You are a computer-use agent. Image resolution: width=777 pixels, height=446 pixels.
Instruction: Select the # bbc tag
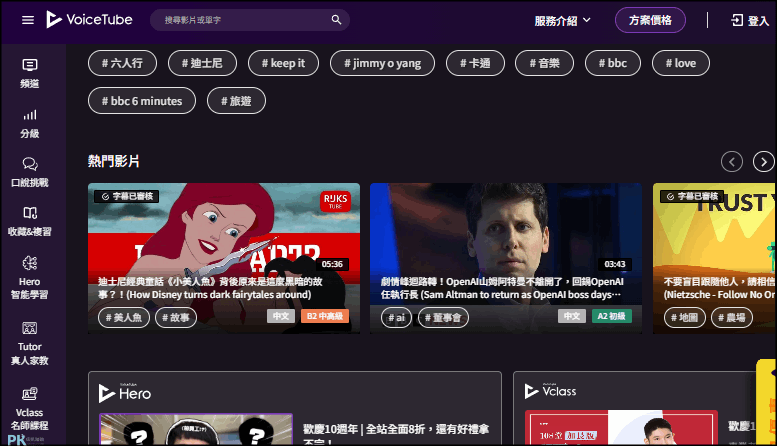613,63
